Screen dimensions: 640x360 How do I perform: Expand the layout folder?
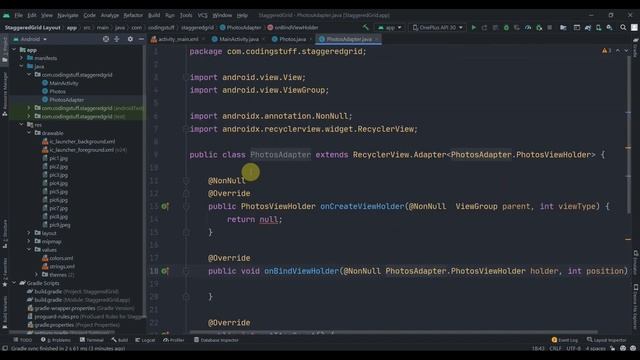[29, 233]
